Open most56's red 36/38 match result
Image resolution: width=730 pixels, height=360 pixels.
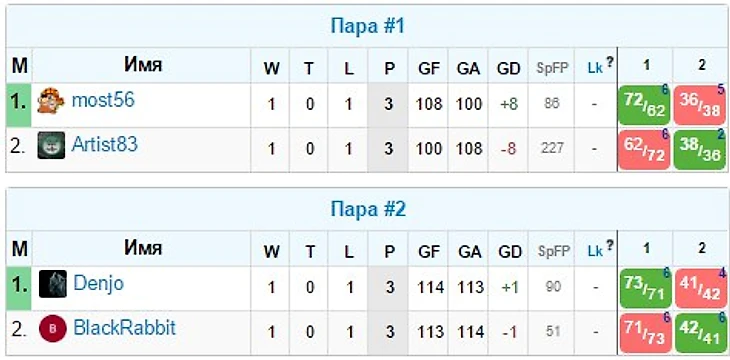point(700,105)
